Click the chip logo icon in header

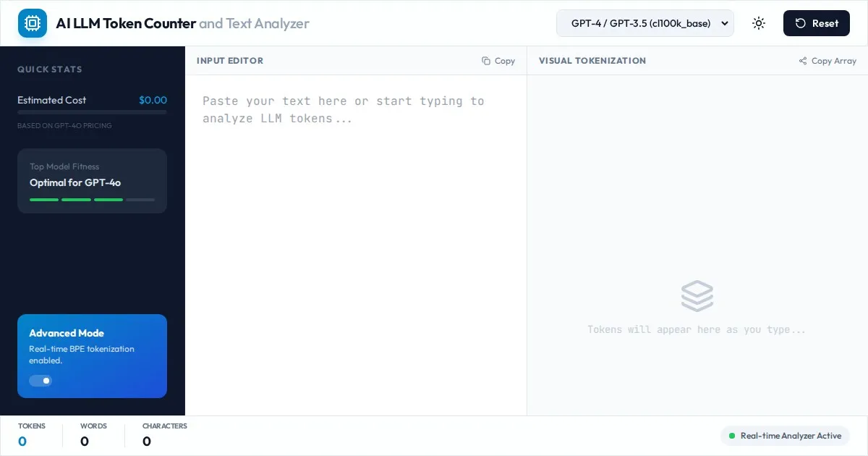33,23
